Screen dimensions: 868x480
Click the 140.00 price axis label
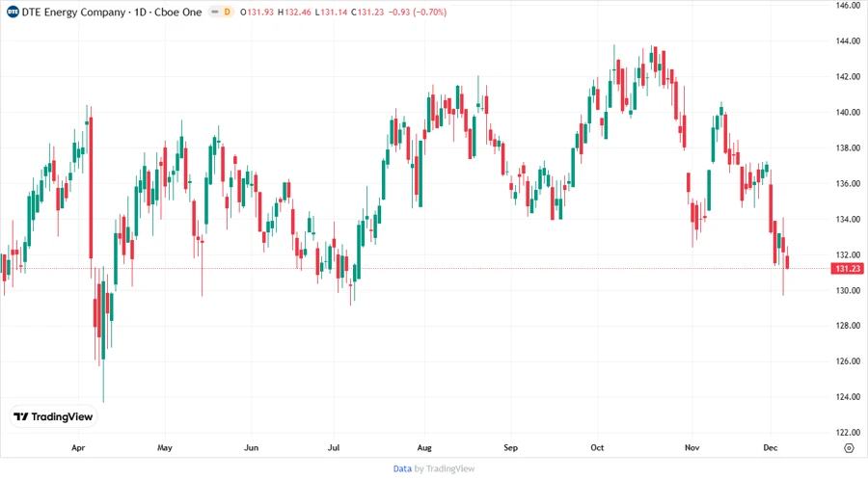point(848,112)
